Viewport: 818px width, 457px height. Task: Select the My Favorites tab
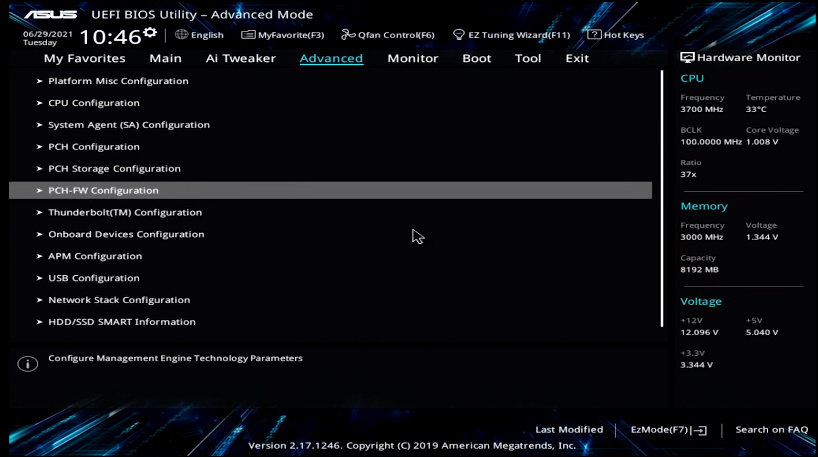tap(84, 58)
